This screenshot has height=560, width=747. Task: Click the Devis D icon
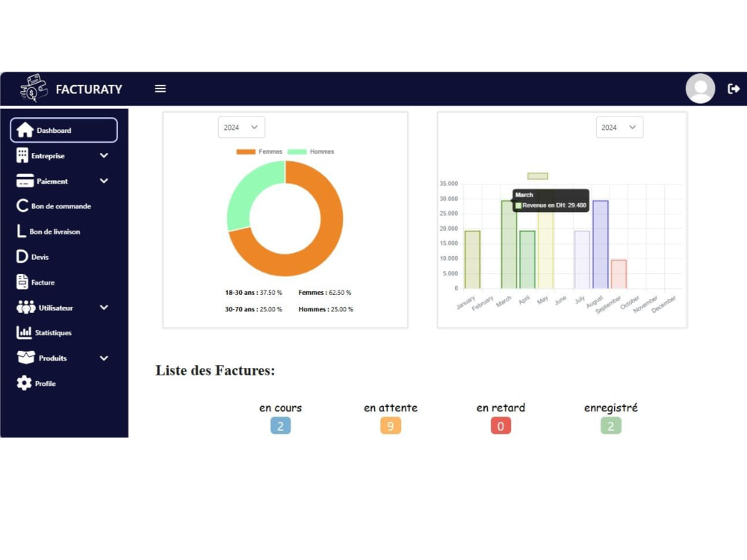coord(22,257)
